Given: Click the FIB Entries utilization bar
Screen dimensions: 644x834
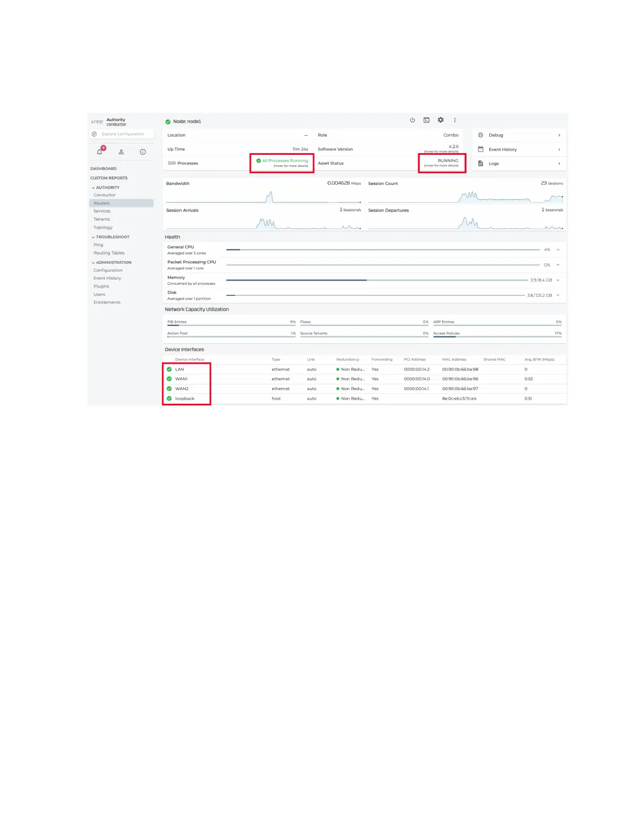Looking at the screenshot, I should tap(232, 325).
